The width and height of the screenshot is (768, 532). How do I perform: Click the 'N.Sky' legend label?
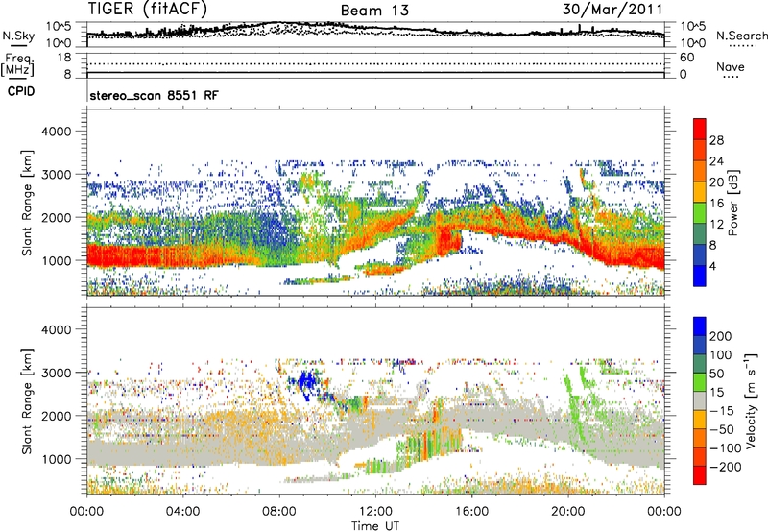coord(18,36)
